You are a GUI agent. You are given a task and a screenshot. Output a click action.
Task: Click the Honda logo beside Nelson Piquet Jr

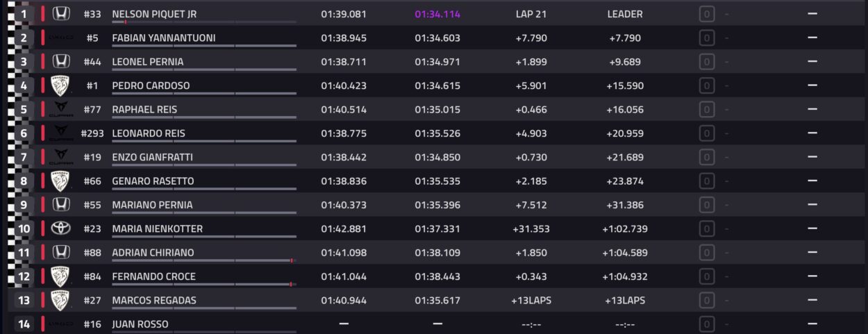pyautogui.click(x=61, y=14)
